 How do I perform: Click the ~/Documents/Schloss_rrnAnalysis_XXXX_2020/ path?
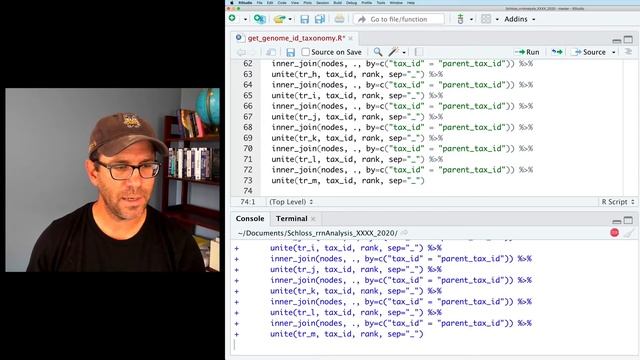(x=318, y=233)
